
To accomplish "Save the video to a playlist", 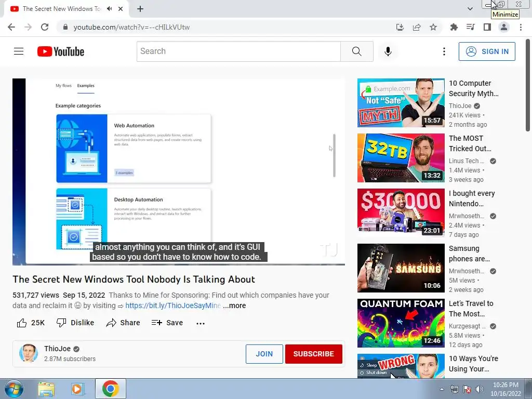I will pyautogui.click(x=167, y=323).
